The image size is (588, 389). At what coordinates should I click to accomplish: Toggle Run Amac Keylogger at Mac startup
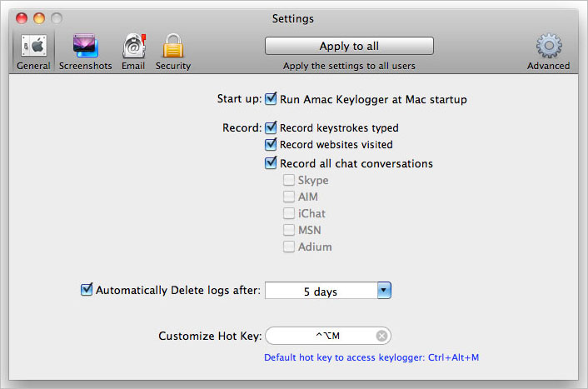click(x=271, y=99)
